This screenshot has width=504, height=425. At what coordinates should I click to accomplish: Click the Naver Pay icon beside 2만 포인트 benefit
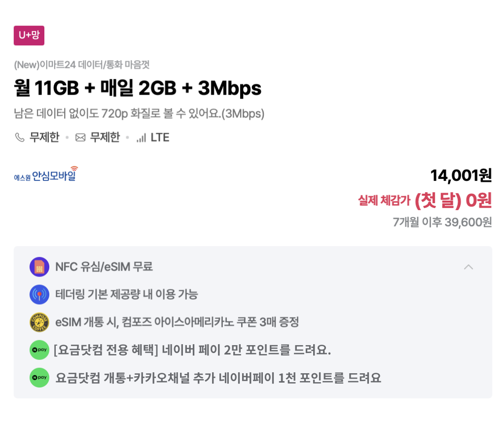pyautogui.click(x=39, y=350)
